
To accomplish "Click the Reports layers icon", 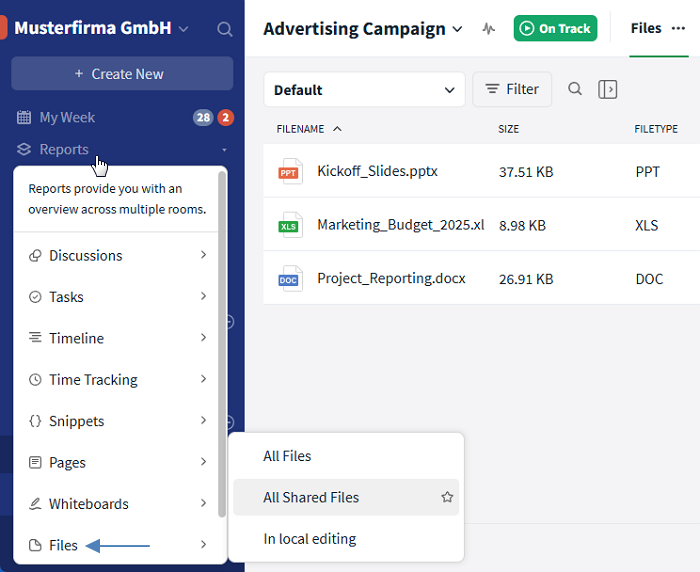I will click(x=24, y=149).
